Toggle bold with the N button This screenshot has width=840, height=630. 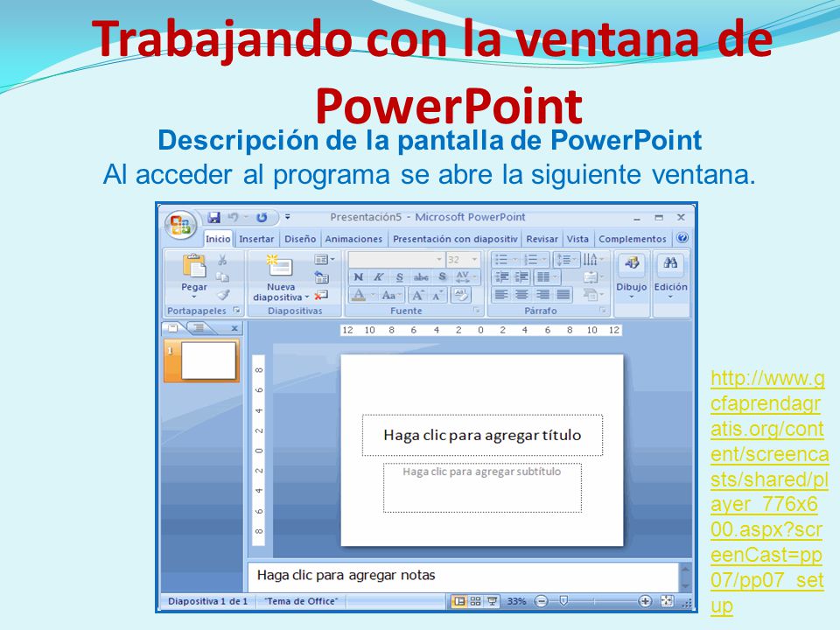pyautogui.click(x=359, y=277)
